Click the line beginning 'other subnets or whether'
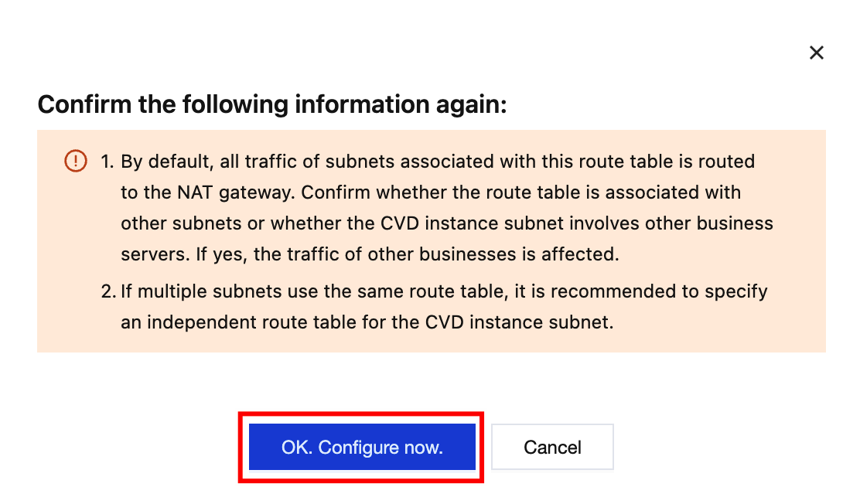Screen dimensions: 860x504 pos(447,223)
